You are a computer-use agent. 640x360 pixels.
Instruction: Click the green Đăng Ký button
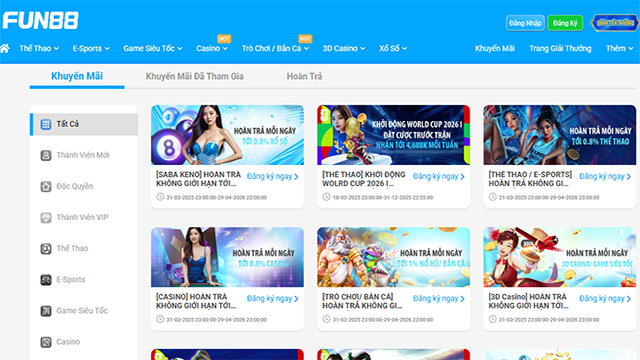point(565,23)
